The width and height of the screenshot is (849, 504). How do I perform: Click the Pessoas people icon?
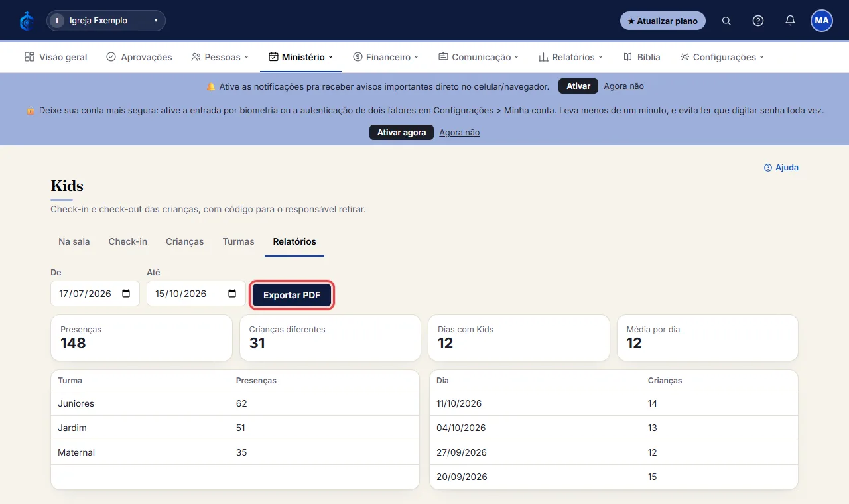pyautogui.click(x=196, y=57)
